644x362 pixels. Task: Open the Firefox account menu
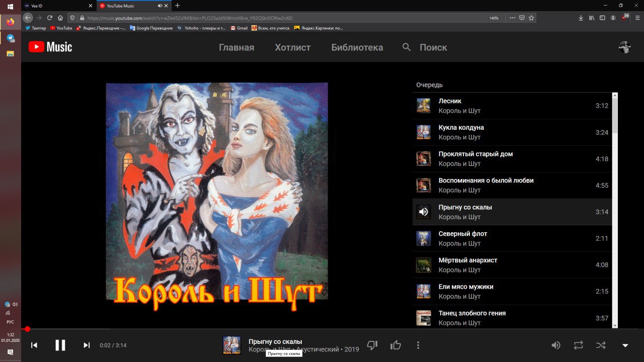pos(613,18)
